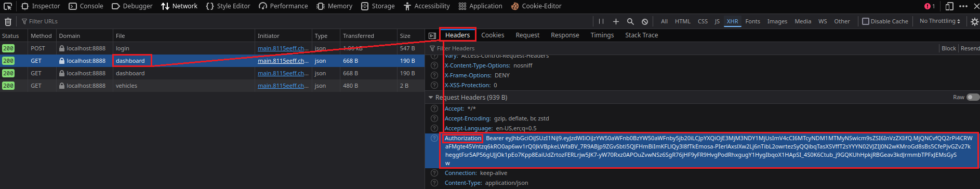Viewport: 980px width, 189px height.
Task: Open network settings gear
Action: (974, 21)
